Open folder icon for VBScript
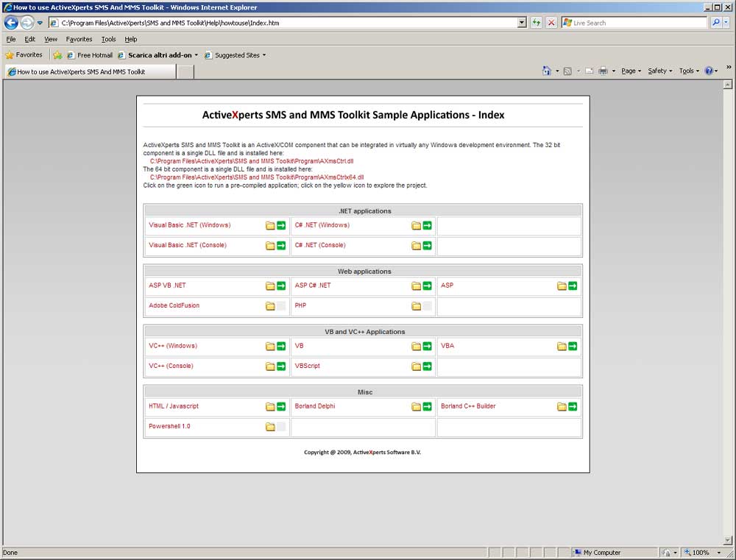This screenshot has height=560, width=736. pyautogui.click(x=417, y=366)
